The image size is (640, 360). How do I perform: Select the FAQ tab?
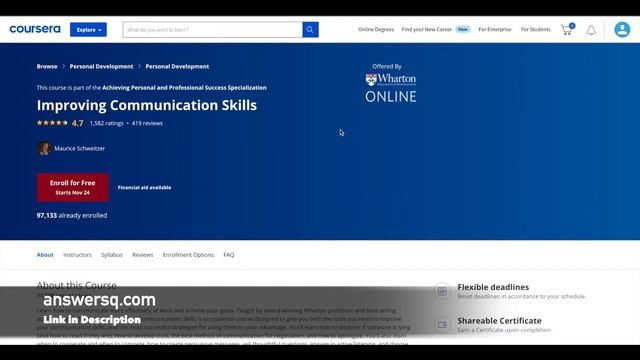(229, 255)
